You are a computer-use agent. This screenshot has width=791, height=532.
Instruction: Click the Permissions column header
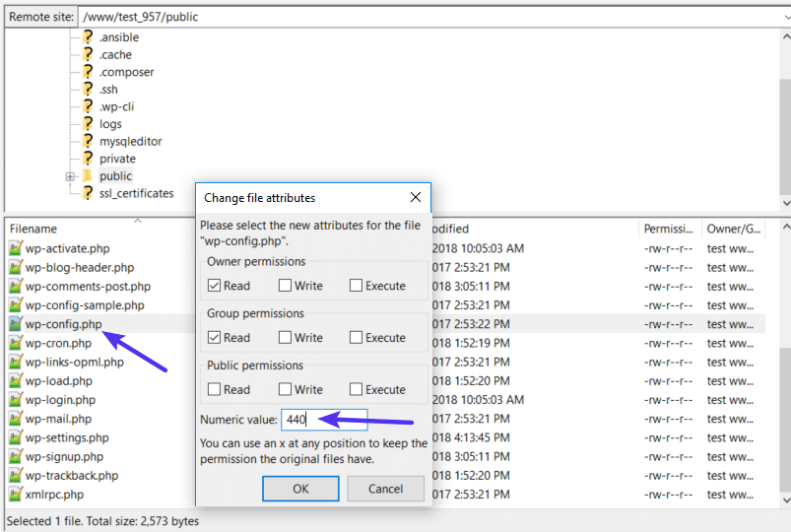[670, 229]
